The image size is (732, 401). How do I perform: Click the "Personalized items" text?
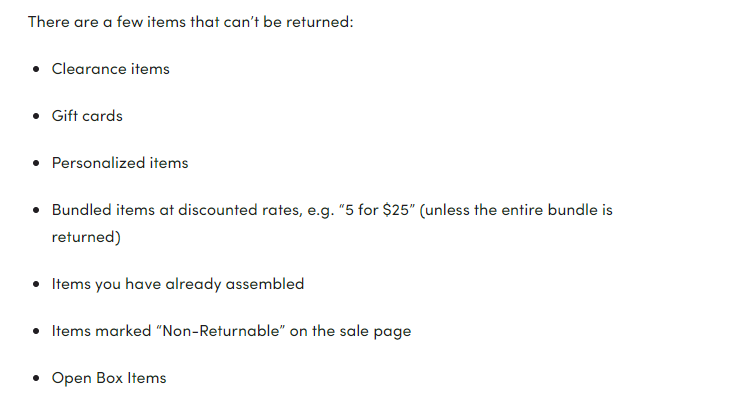click(x=120, y=163)
